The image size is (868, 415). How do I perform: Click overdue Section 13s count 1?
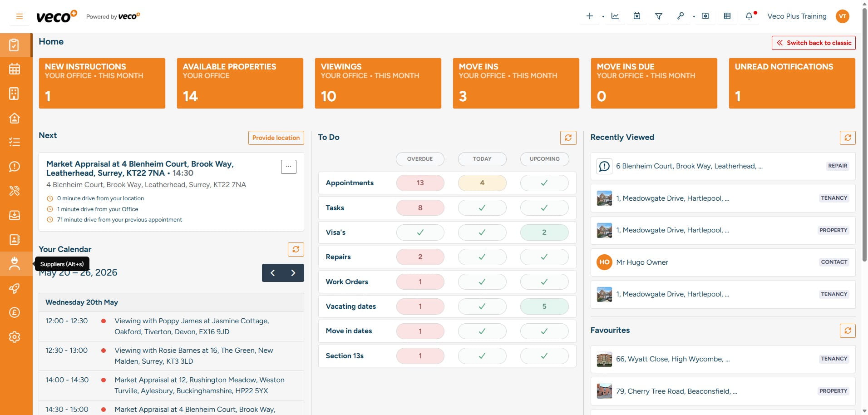click(420, 356)
